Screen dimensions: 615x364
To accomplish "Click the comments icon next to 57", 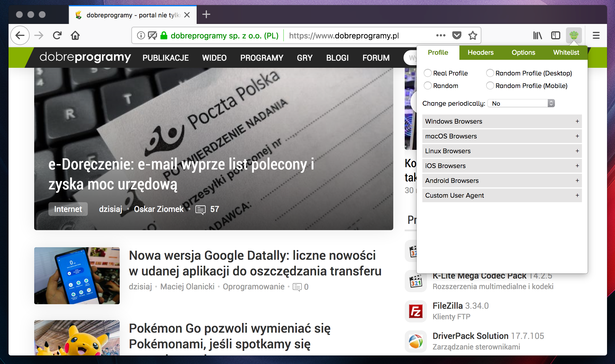I will click(200, 210).
